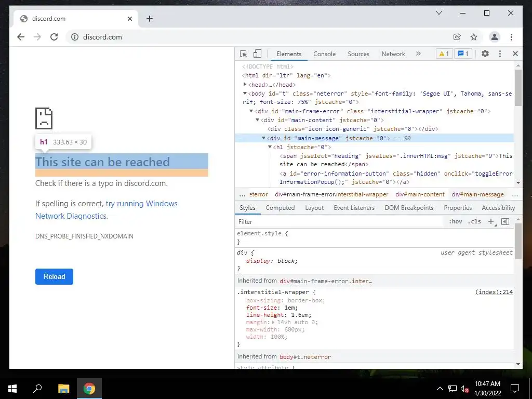This screenshot has width=532, height=399.
Task: Click the Reload button
Action: click(54, 276)
